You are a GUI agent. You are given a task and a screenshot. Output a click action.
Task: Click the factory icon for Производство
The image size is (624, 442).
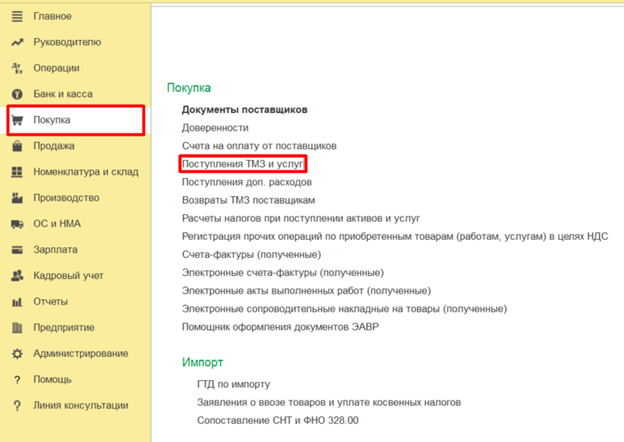pos(16,198)
